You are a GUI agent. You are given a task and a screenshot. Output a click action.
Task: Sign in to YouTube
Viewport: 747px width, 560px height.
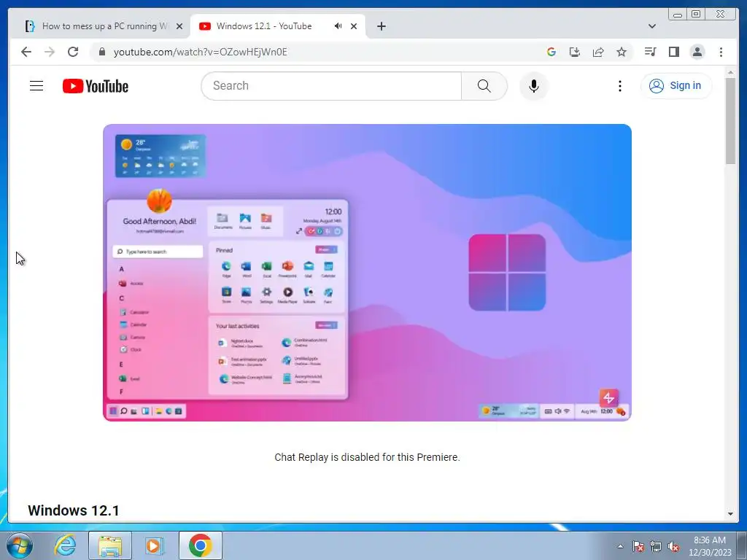click(676, 86)
